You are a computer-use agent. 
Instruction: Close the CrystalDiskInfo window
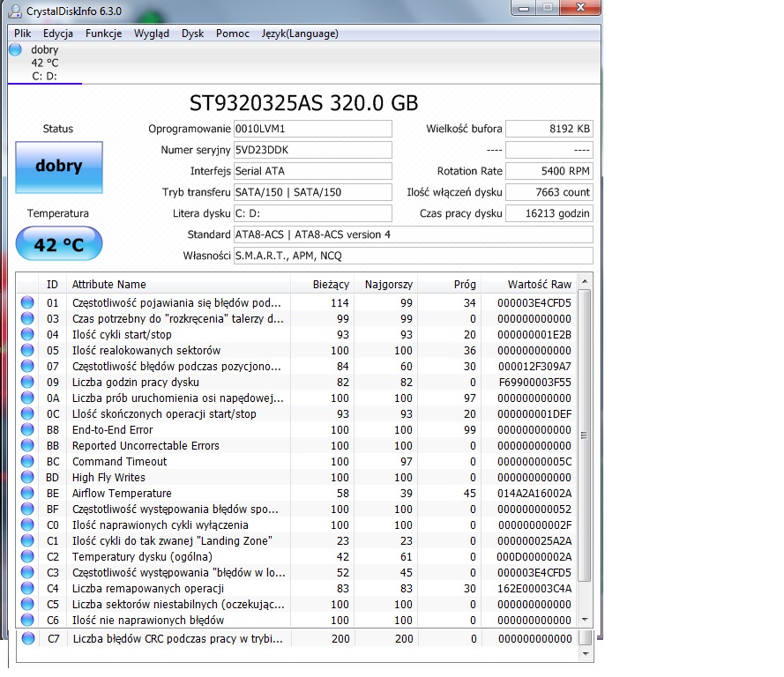[x=580, y=8]
